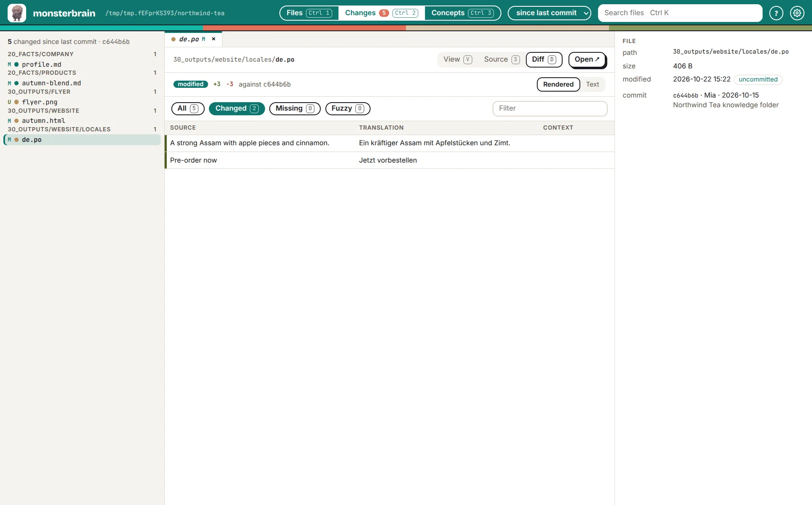Open the help question mark icon
The height and width of the screenshot is (505, 812).
pyautogui.click(x=776, y=13)
